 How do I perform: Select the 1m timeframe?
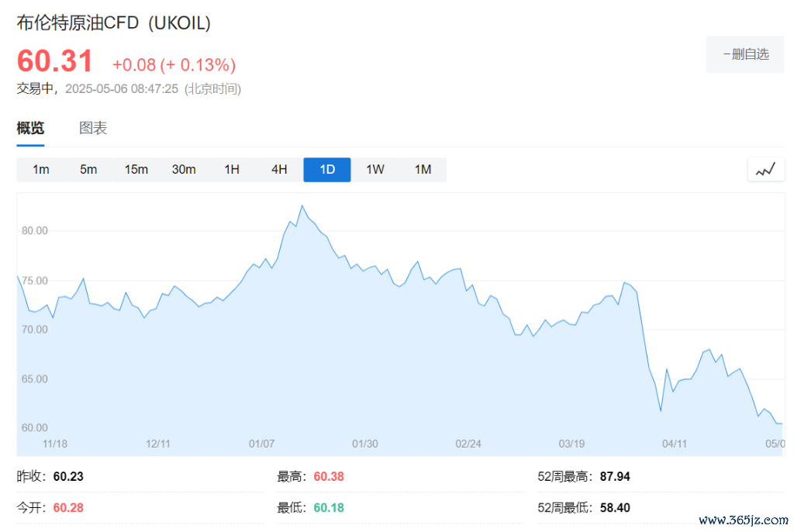point(41,170)
